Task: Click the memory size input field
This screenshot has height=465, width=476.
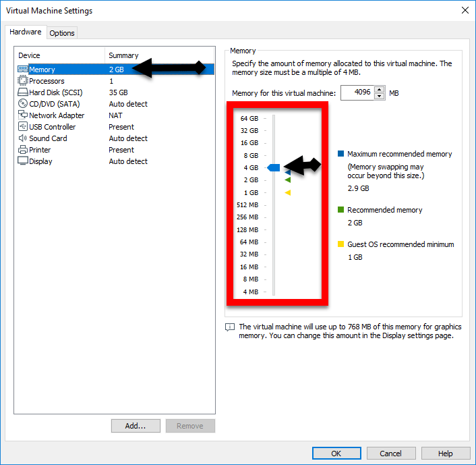Action: (x=357, y=92)
